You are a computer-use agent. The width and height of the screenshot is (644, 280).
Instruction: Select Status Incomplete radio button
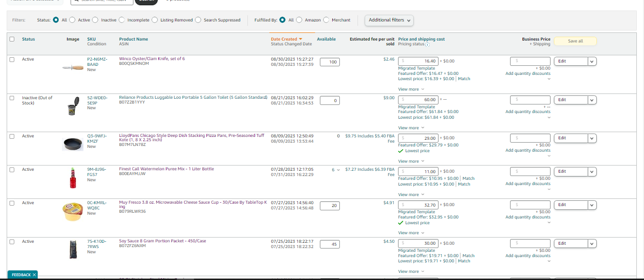pyautogui.click(x=122, y=20)
